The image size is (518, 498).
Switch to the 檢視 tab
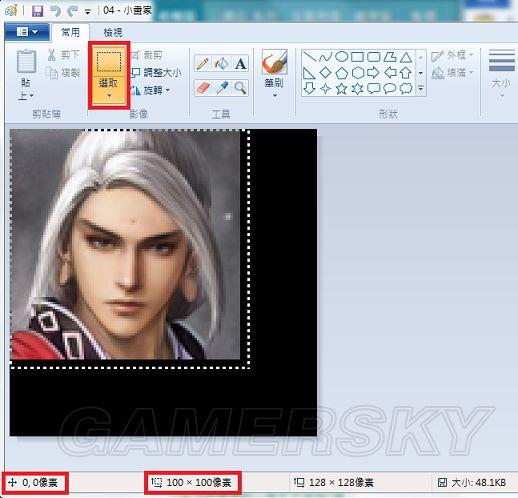[x=113, y=33]
